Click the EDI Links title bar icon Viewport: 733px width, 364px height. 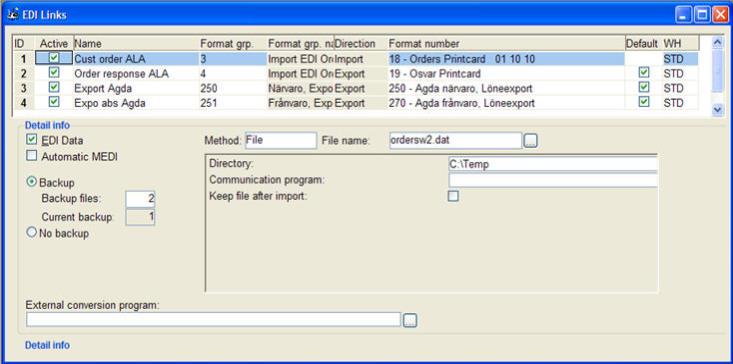[x=14, y=14]
